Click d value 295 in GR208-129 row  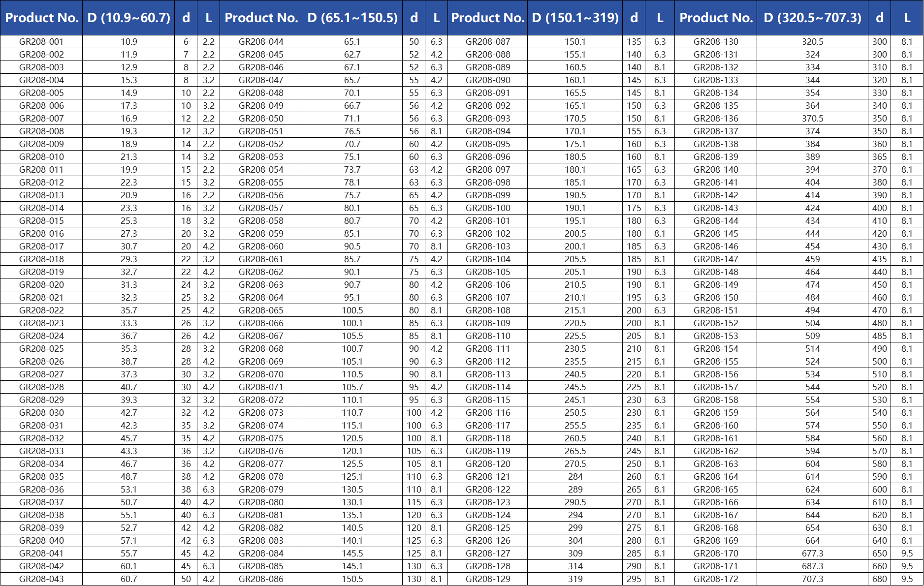coord(634,579)
